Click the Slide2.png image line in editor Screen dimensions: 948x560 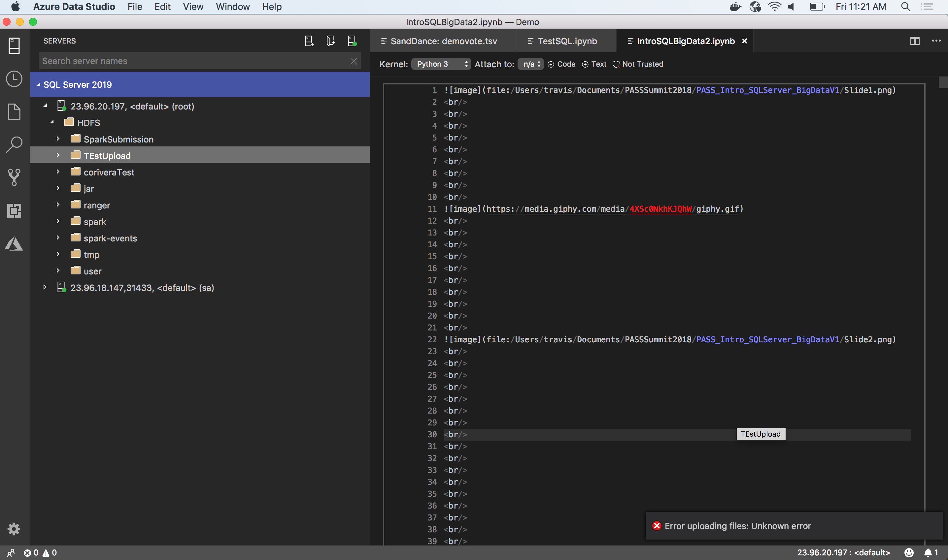pos(669,340)
